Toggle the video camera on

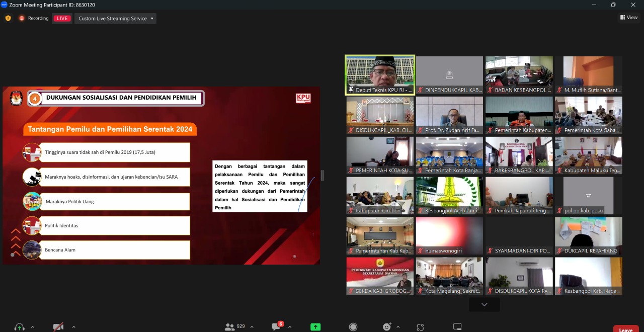point(58,327)
